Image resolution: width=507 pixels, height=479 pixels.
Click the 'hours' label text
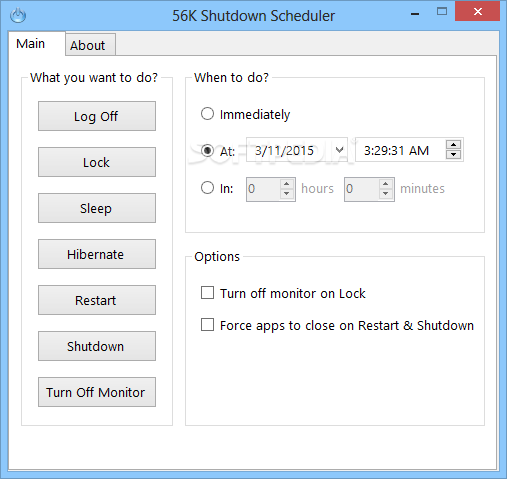pos(317,188)
